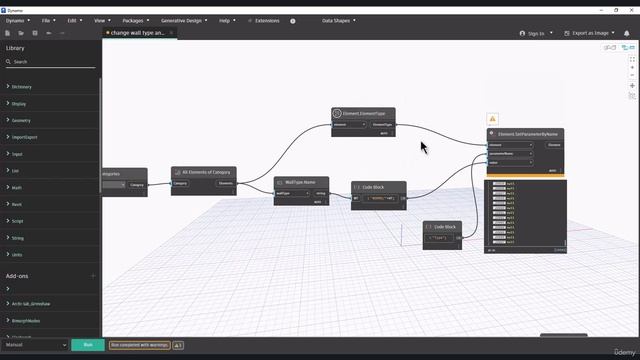Click the ElementType output port
The image size is (640, 360).
382,124
